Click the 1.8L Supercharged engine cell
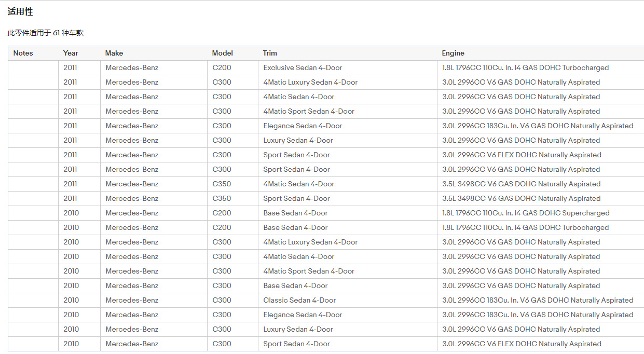Image resolution: width=644 pixels, height=354 pixels. tap(526, 213)
